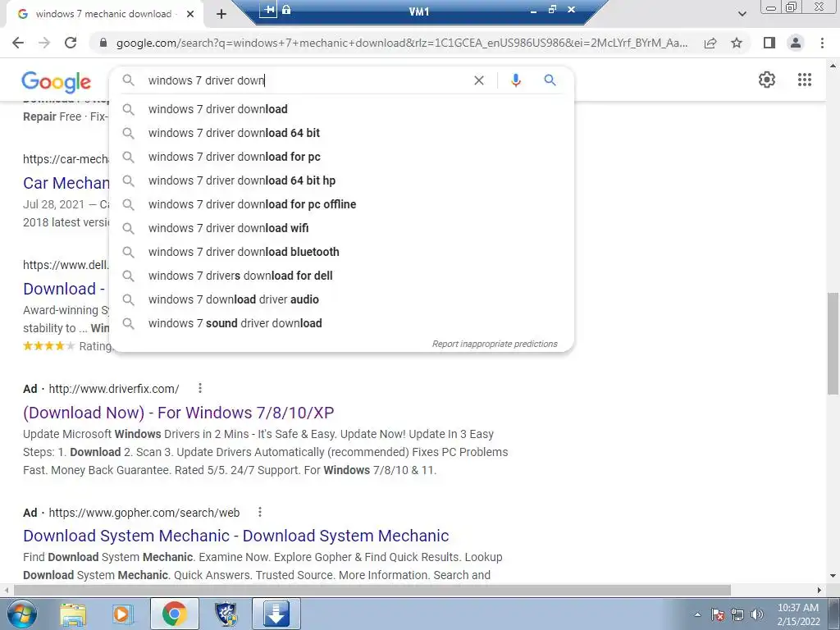This screenshot has height=630, width=840.
Task: Open the shield security app in taskbar
Action: [226, 614]
